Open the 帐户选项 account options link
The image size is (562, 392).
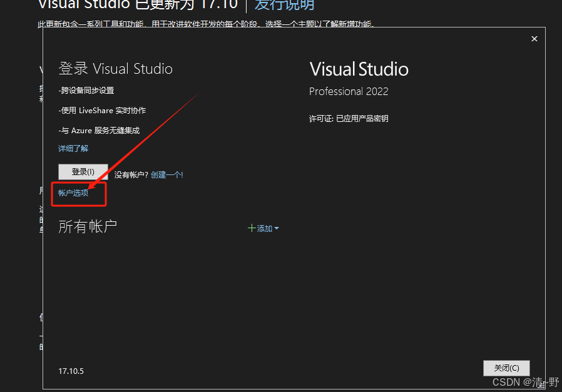(73, 193)
